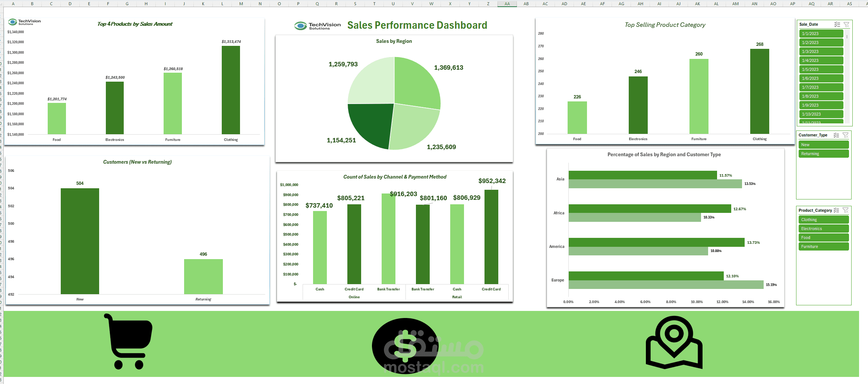868x384 pixels.
Task: Select the Electronics bar labeled $1,243,500
Action: click(x=115, y=108)
